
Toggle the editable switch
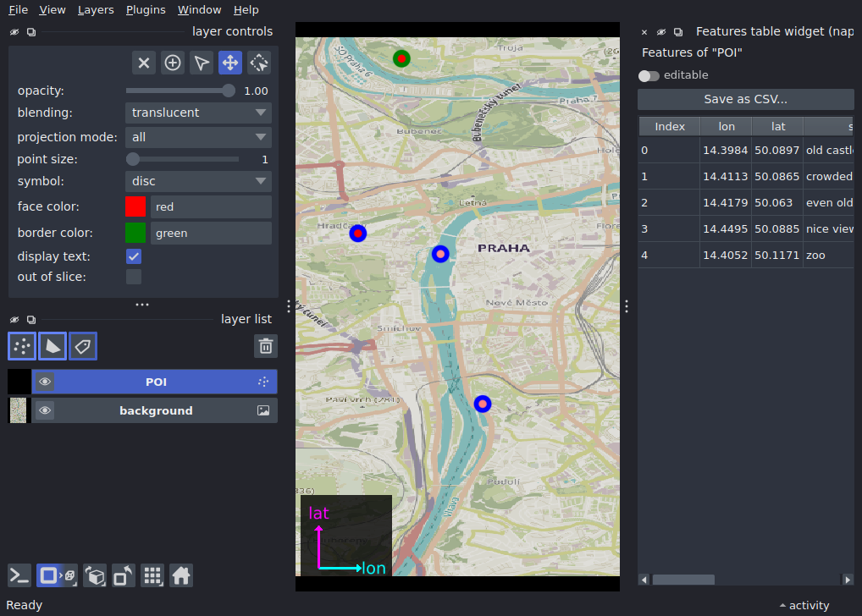[649, 76]
